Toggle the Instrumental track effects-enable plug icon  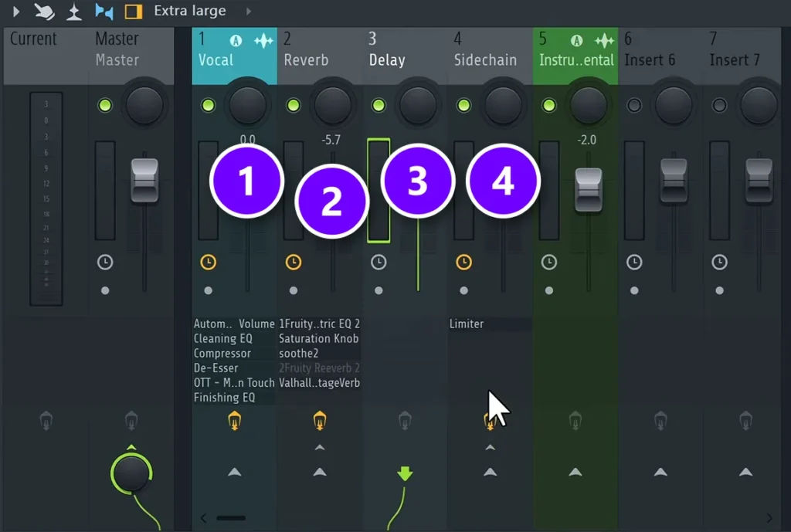coord(575,420)
